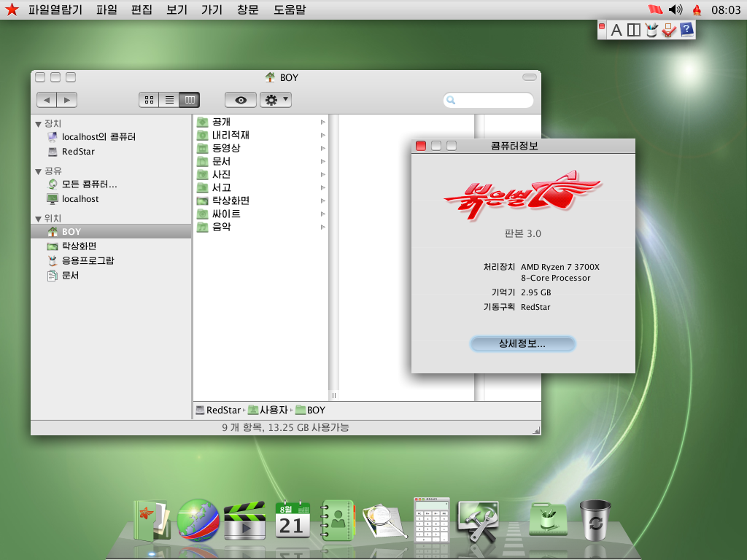Open the volume speaker control
This screenshot has width=747, height=560.
click(676, 9)
